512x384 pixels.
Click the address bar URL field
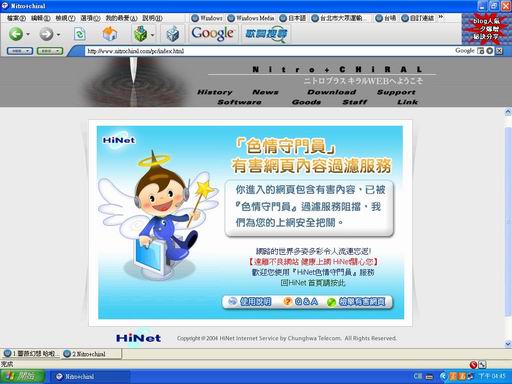[267, 51]
